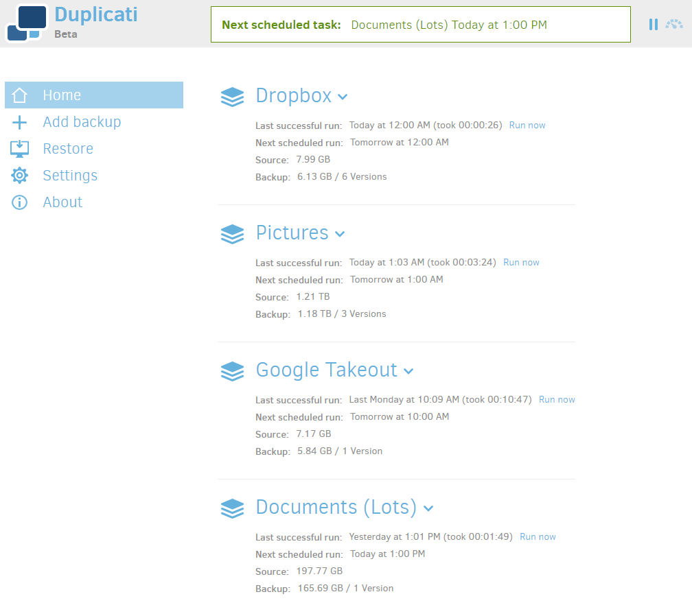Click the Dropbox backup stack icon
Image resolution: width=692 pixels, height=616 pixels.
tap(232, 97)
